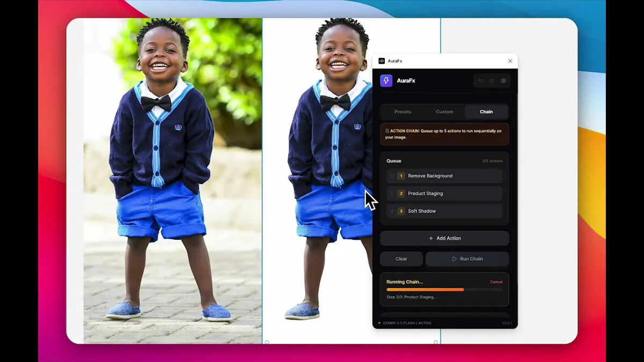Click the Add Action button
This screenshot has height=362, width=644.
[444, 238]
